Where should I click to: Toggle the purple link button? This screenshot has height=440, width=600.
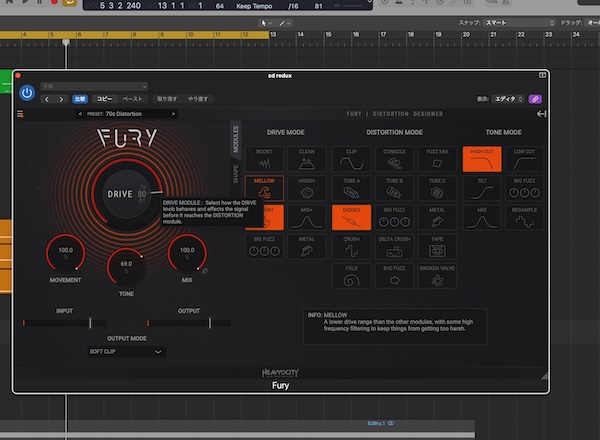(535, 99)
